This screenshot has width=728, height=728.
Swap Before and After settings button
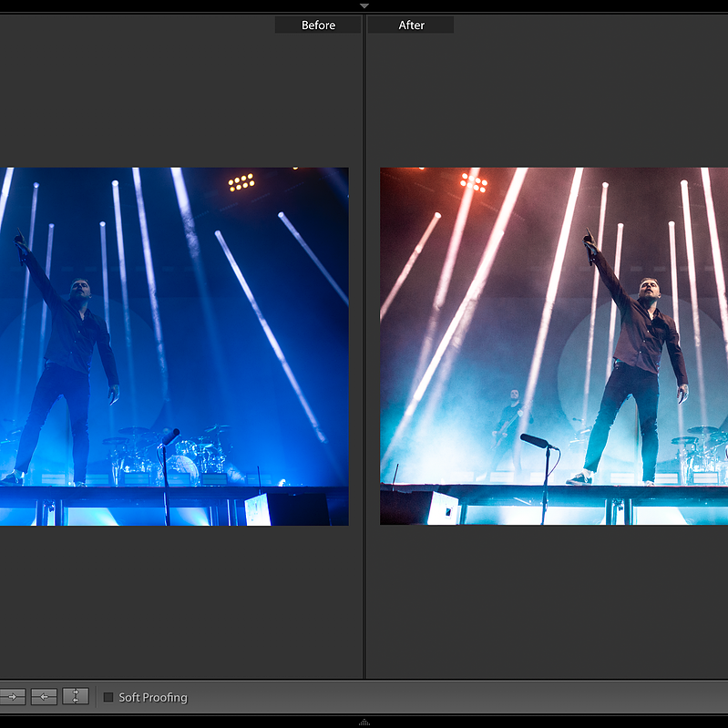tap(76, 696)
